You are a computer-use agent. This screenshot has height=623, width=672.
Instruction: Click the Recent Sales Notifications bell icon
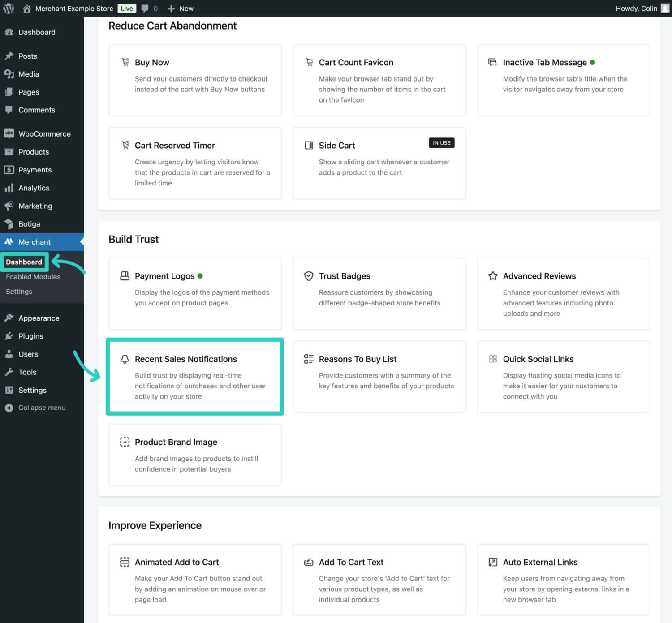click(125, 359)
